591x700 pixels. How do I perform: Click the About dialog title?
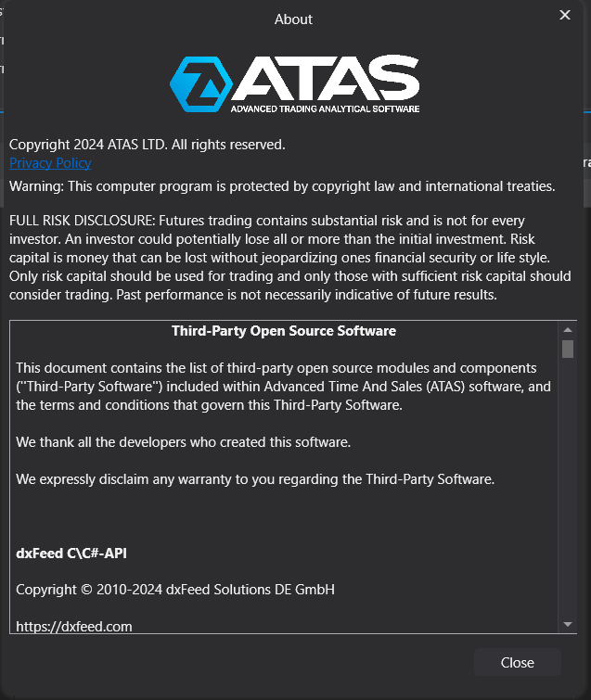[293, 19]
